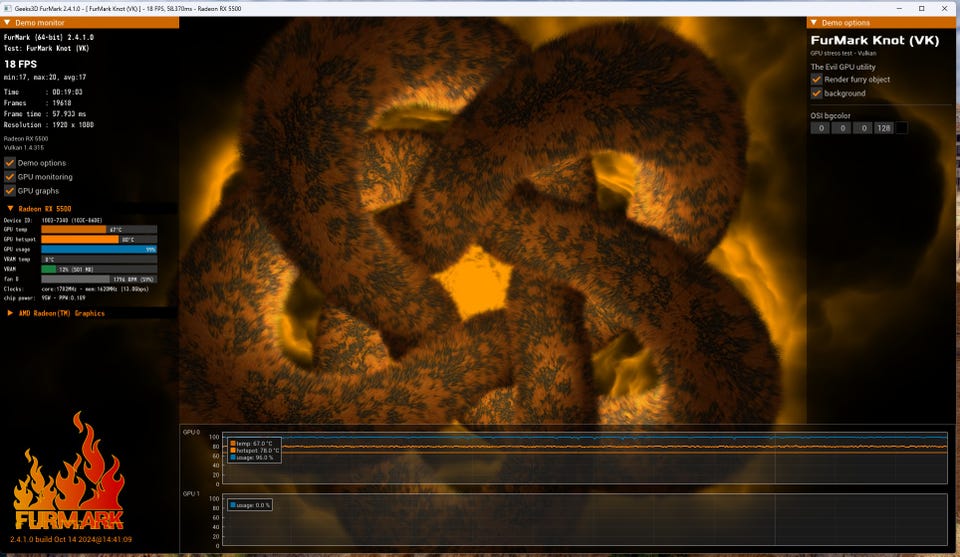
Task: Click the hotspot legend marker in GPU 0 graph
Action: click(233, 451)
